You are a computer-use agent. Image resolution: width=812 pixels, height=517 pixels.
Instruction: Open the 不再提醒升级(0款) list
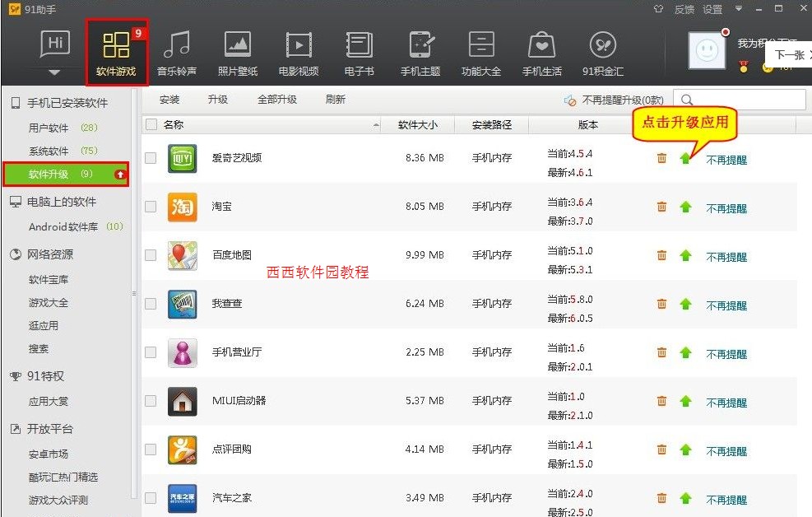(x=615, y=100)
